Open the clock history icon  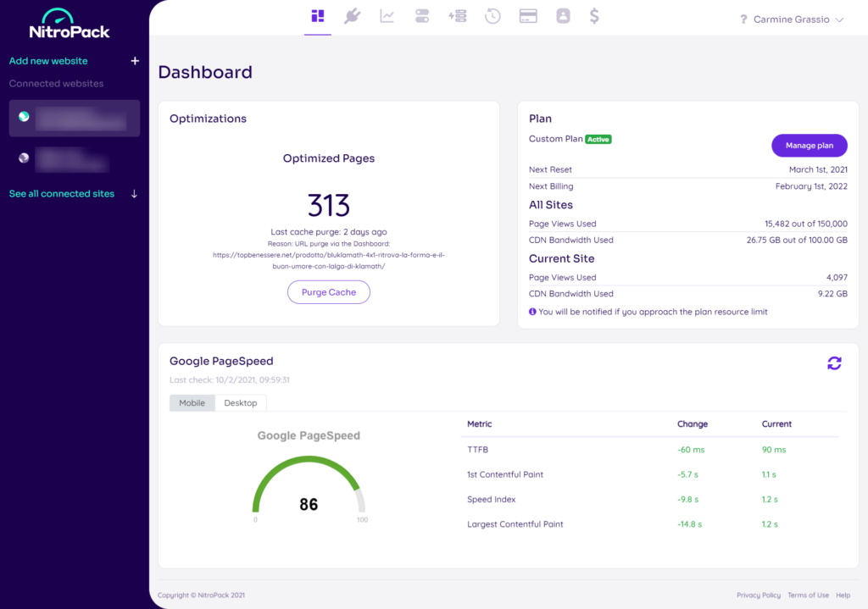[x=492, y=16]
